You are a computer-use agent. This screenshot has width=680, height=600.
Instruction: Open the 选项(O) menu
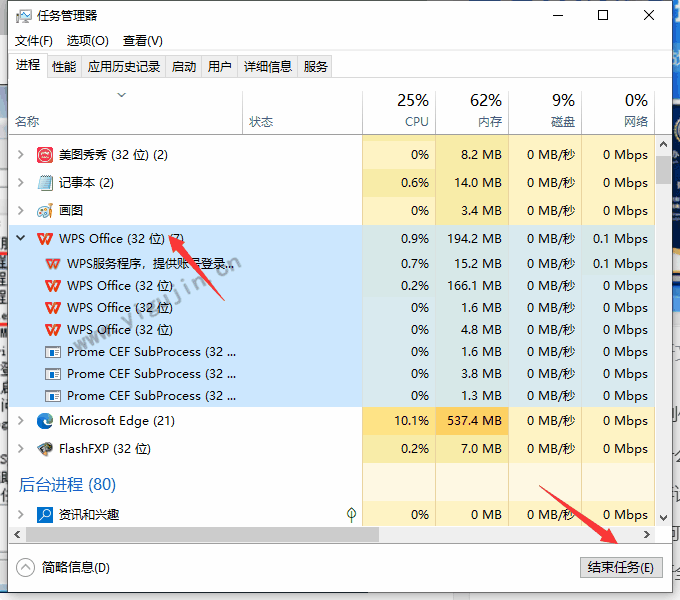pos(87,41)
